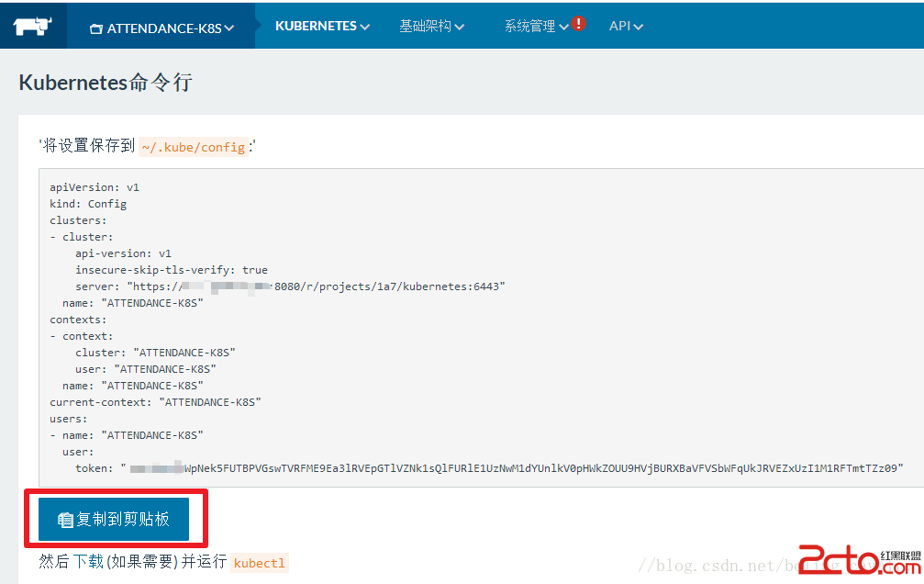Select the token line in the config text
Viewport: 924px width, 584px height.
coord(459,467)
